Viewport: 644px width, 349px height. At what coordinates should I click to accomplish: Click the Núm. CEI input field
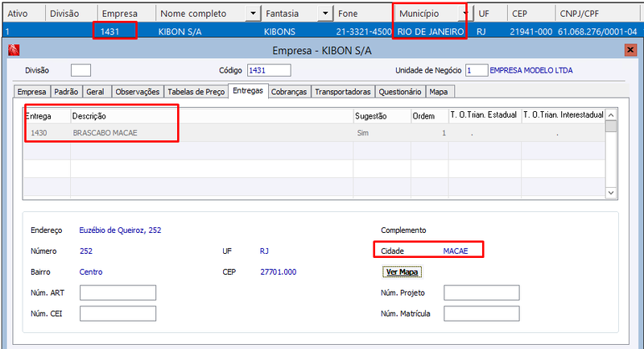pos(118,314)
